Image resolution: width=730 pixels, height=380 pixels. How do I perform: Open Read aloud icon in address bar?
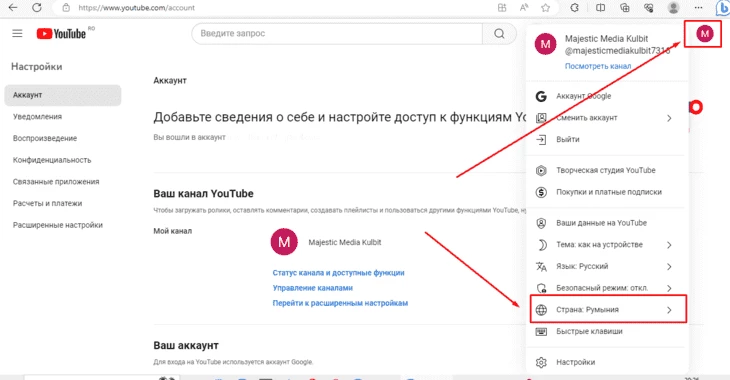coord(524,7)
